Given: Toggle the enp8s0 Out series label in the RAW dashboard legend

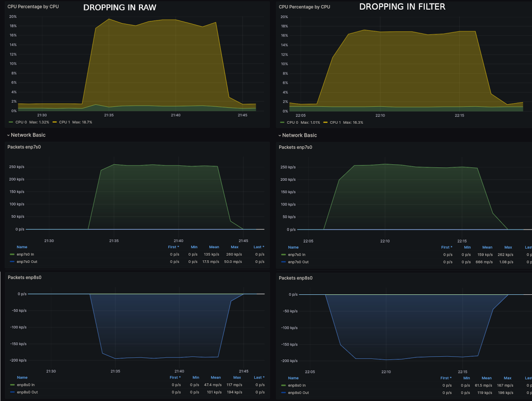Looking at the screenshot, I should coord(27,392).
